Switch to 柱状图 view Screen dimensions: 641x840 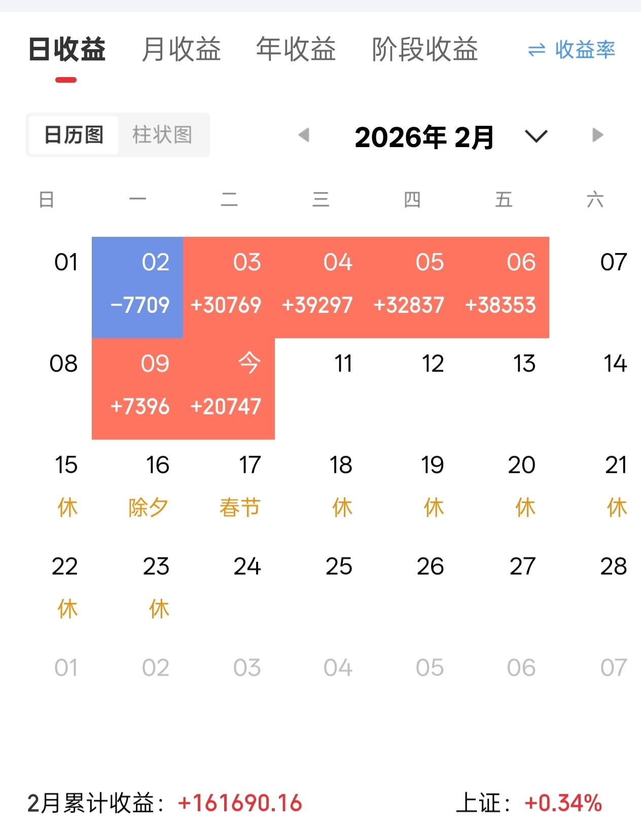pyautogui.click(x=162, y=135)
